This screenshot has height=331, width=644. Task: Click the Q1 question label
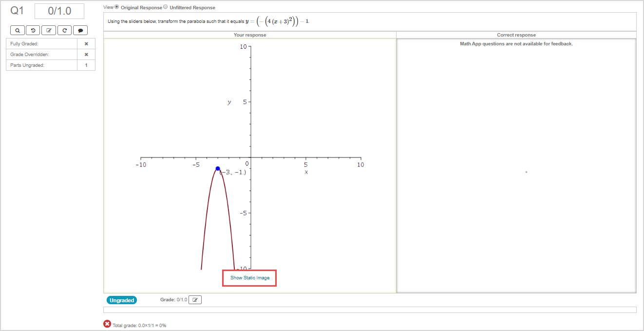pyautogui.click(x=17, y=11)
